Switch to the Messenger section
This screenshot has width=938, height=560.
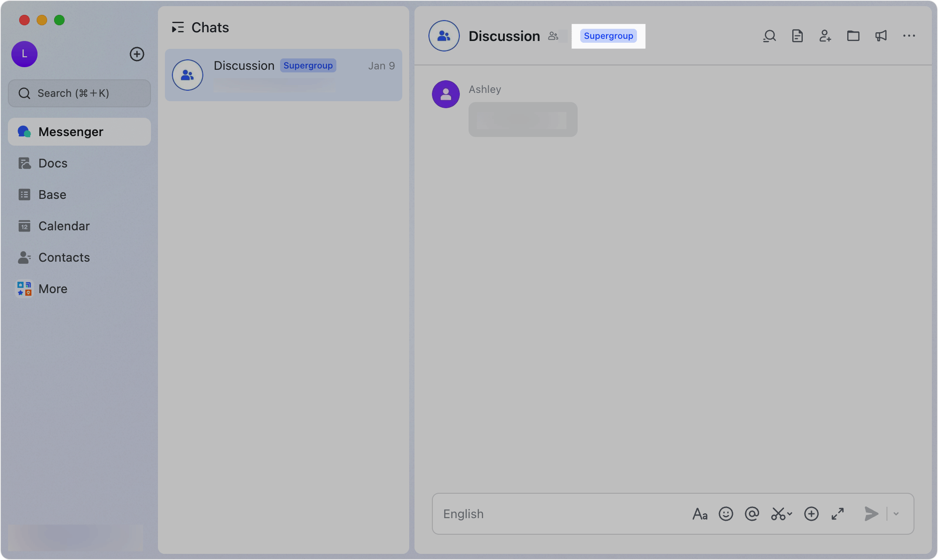(71, 131)
